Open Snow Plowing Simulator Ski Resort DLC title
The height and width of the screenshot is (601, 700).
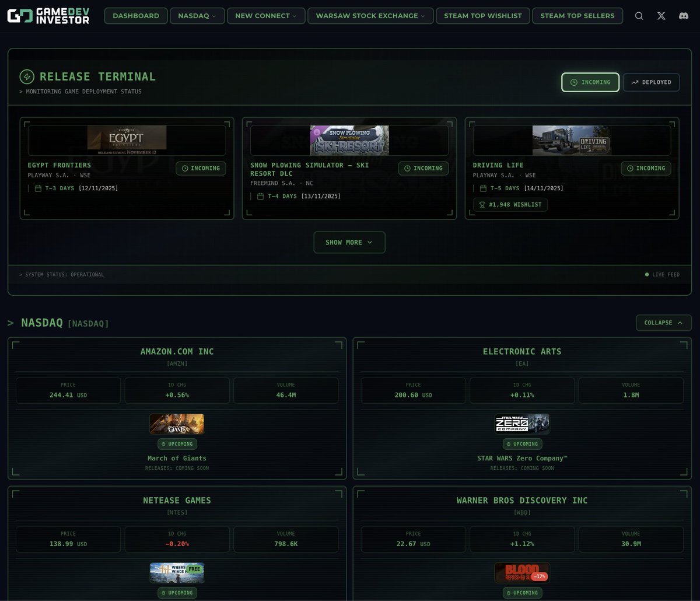pyautogui.click(x=309, y=169)
